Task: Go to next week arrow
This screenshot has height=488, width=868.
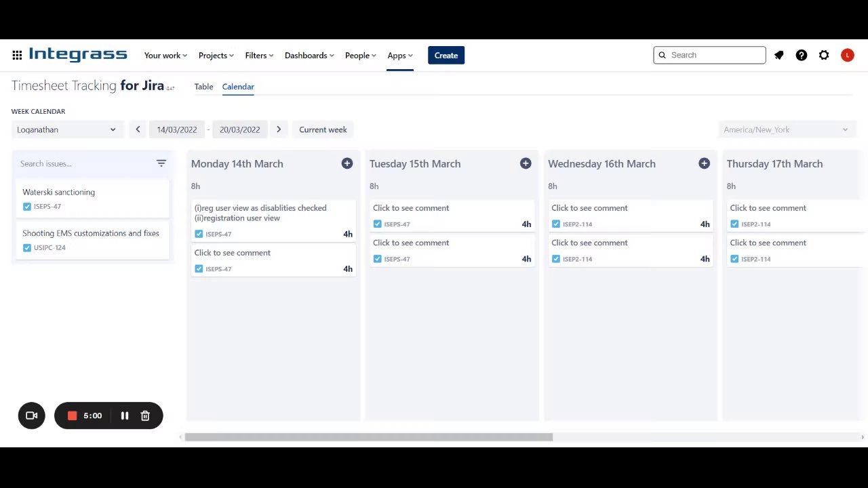Action: point(279,129)
